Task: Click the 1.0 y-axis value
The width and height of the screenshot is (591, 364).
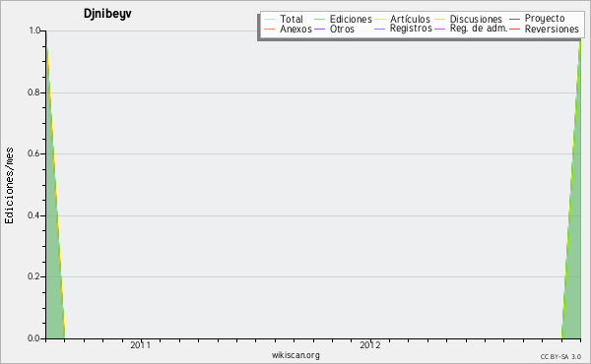Action: (34, 30)
